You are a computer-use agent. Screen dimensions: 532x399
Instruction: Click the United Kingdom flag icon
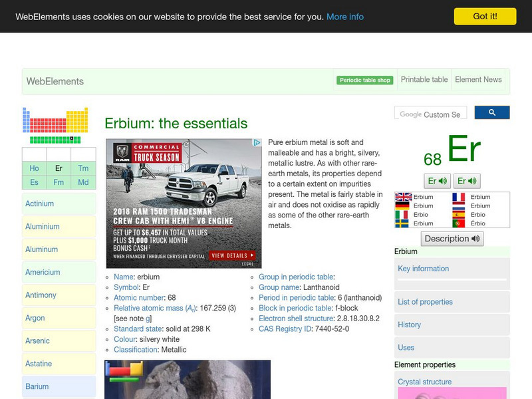coord(403,197)
